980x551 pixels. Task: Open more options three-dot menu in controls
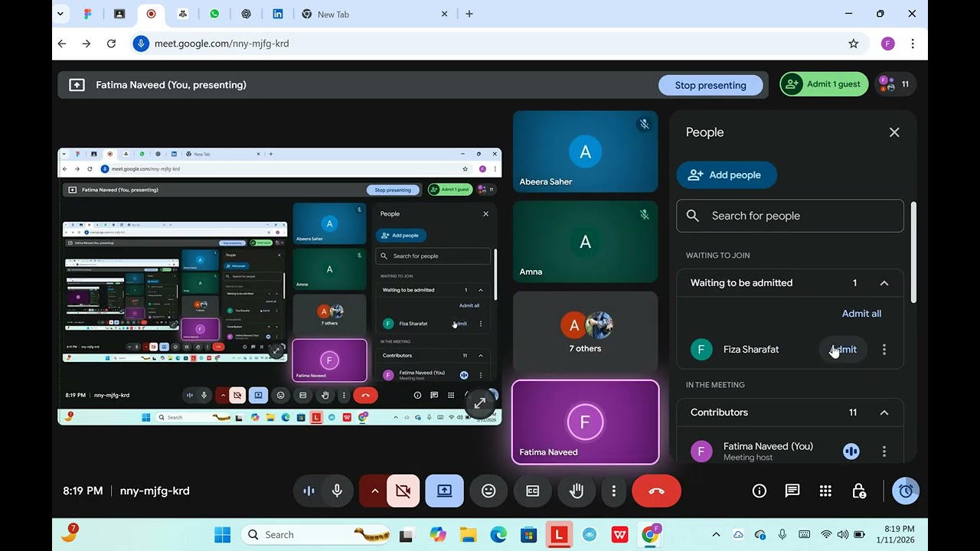(613, 491)
